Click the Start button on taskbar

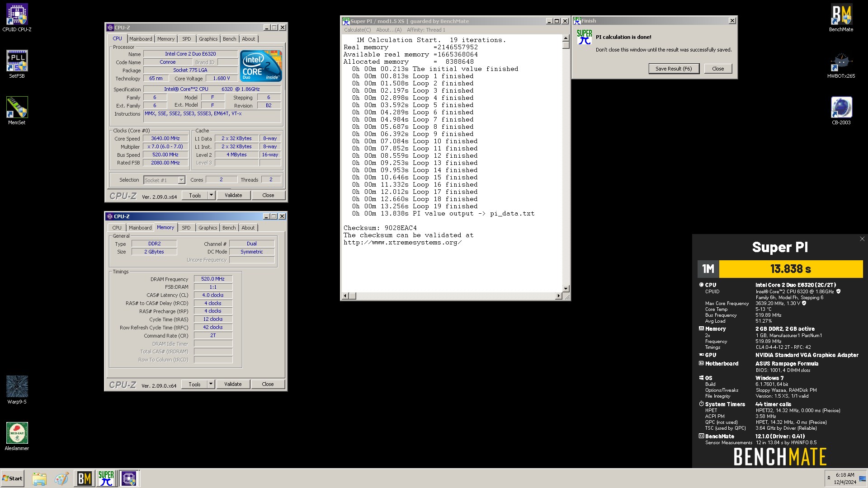point(13,478)
